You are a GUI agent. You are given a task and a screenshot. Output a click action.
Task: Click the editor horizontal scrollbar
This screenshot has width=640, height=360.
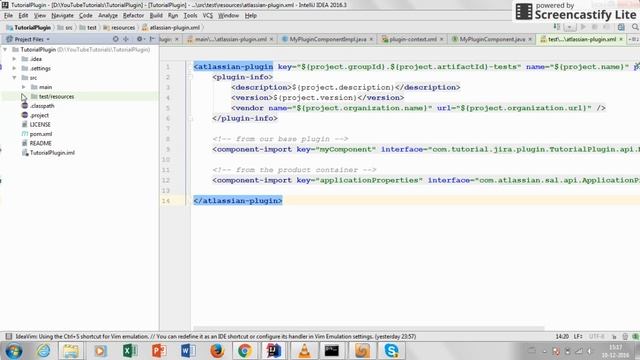click(369, 328)
